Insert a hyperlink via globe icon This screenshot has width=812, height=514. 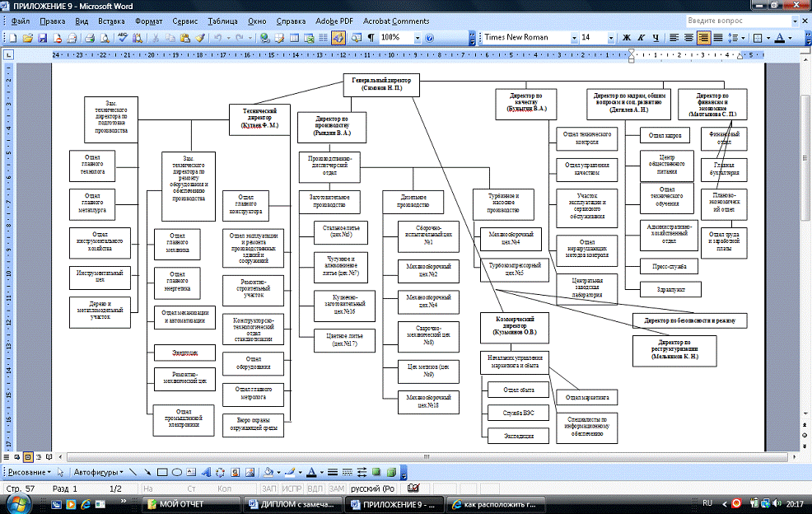264,38
